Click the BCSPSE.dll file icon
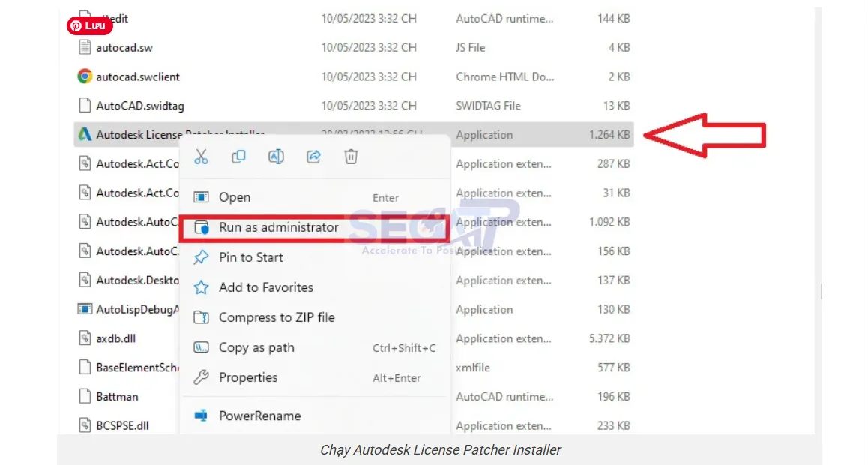 coord(85,426)
